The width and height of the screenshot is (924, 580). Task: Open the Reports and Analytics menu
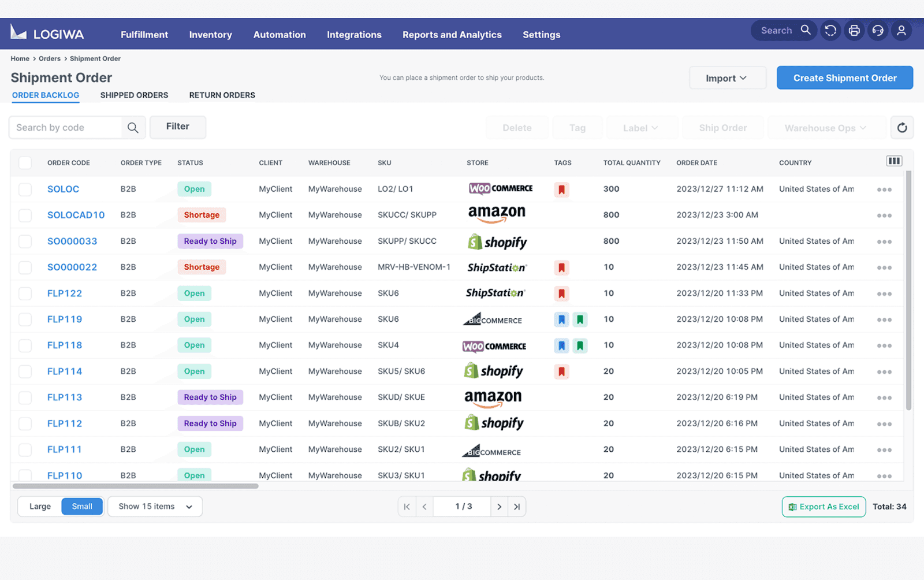click(452, 35)
